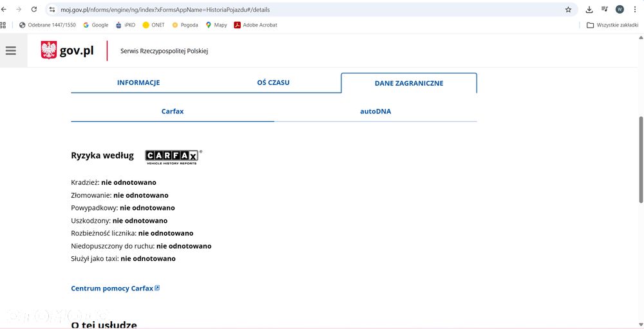Open the Chrome three-dot menu

click(635, 10)
